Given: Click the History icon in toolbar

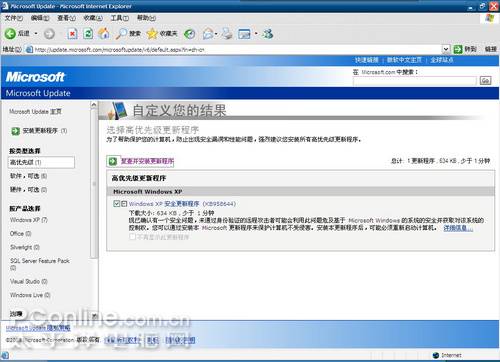Looking at the screenshot, I should 190,34.
